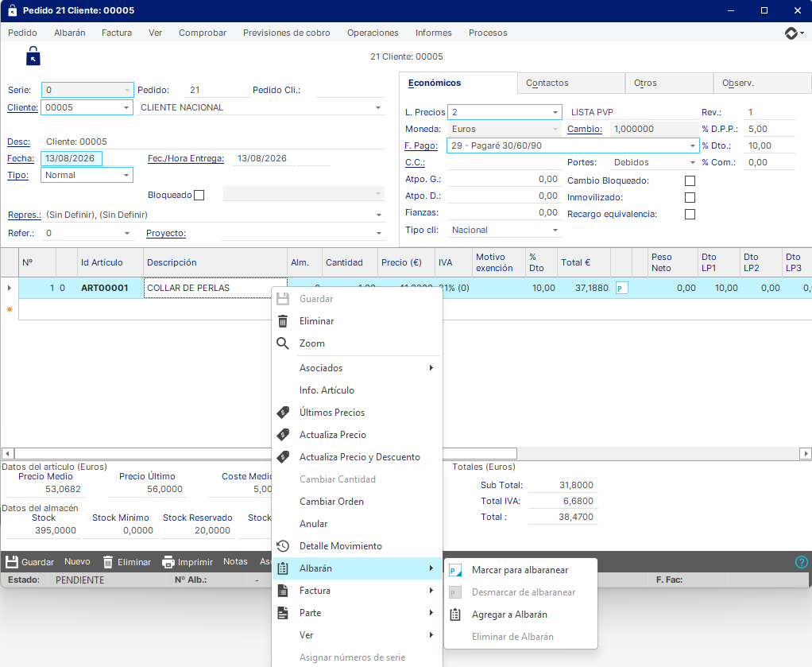Click the Albarán clipboard icon in the context menu
The image size is (812, 667).
click(283, 568)
